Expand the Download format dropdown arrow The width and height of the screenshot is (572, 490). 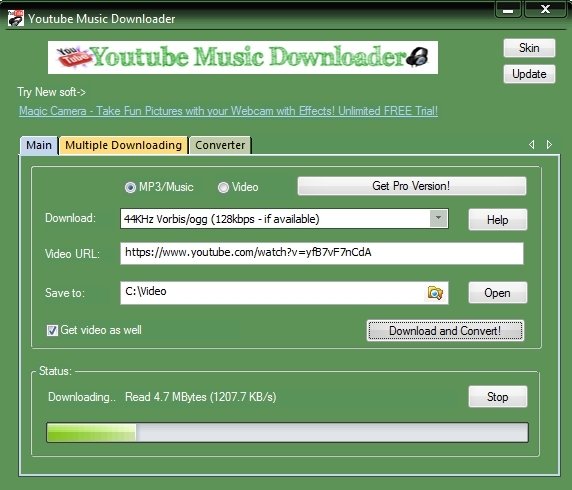(x=438, y=218)
